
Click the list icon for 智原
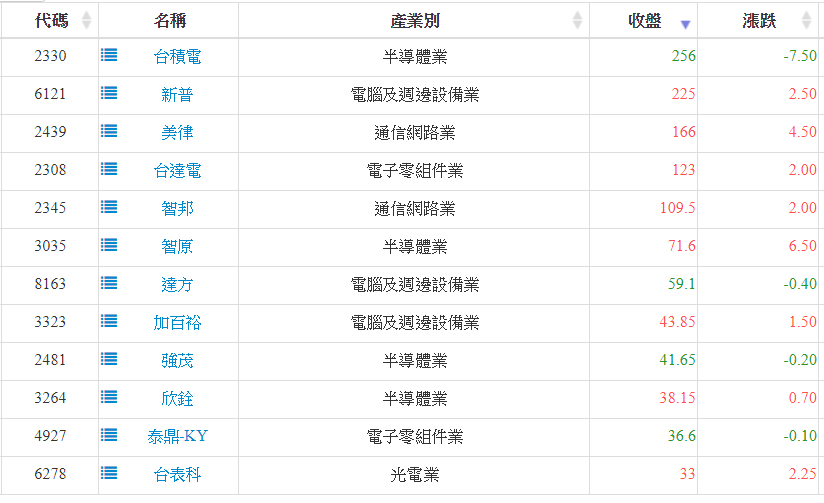pos(109,246)
